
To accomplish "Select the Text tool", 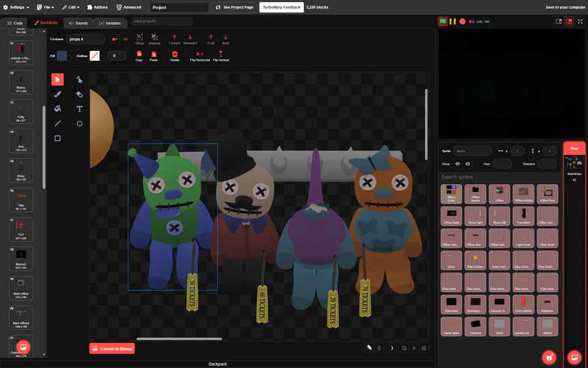I will (x=79, y=109).
